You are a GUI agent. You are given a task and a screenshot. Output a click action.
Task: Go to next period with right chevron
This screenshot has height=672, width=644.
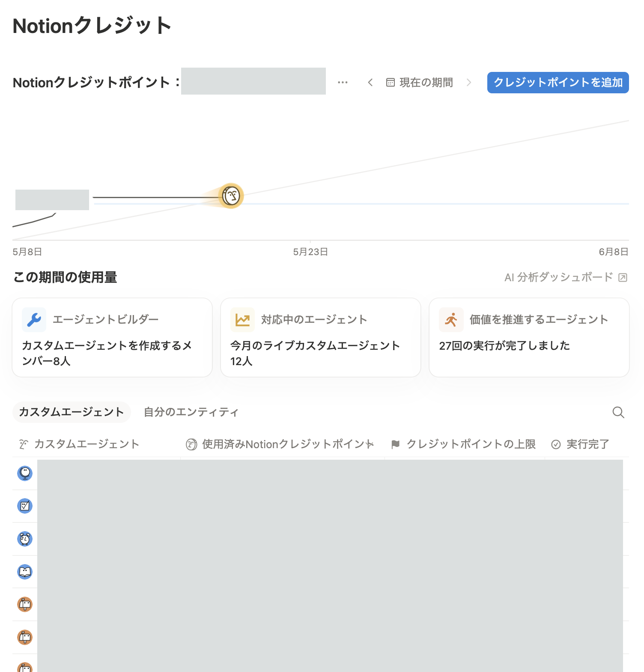click(469, 82)
